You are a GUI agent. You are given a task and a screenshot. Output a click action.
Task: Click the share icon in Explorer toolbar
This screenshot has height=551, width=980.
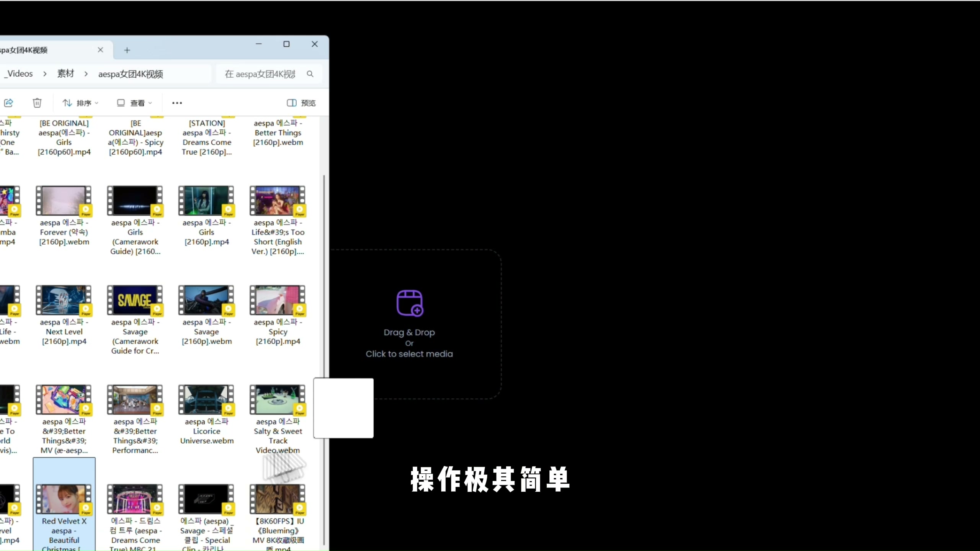(x=9, y=103)
